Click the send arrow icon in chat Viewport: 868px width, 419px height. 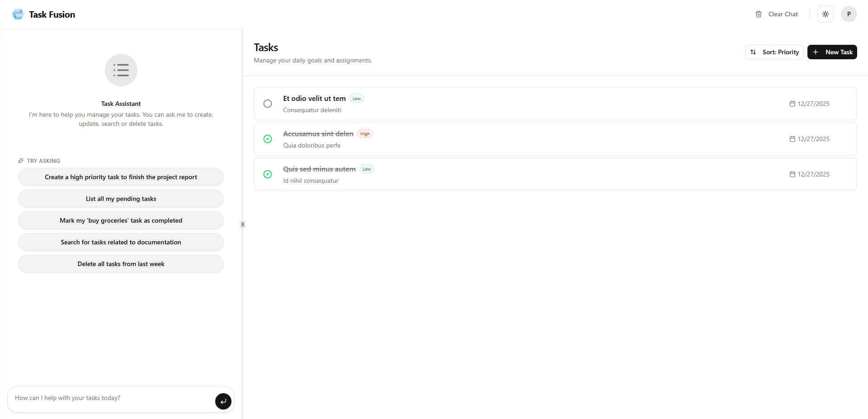pyautogui.click(x=223, y=401)
